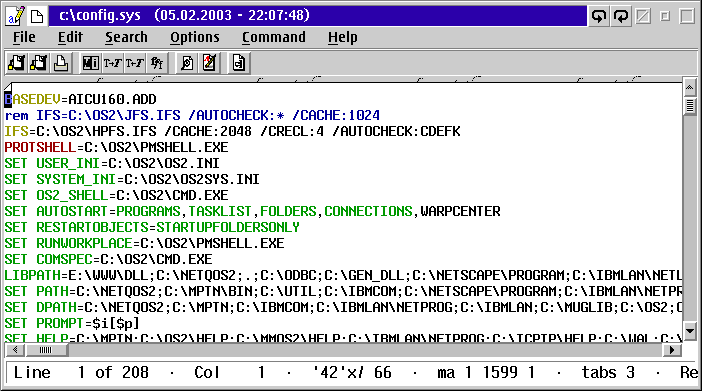The width and height of the screenshot is (702, 391).
Task: Open the font selection 'fff' toolbar icon
Action: [x=157, y=63]
